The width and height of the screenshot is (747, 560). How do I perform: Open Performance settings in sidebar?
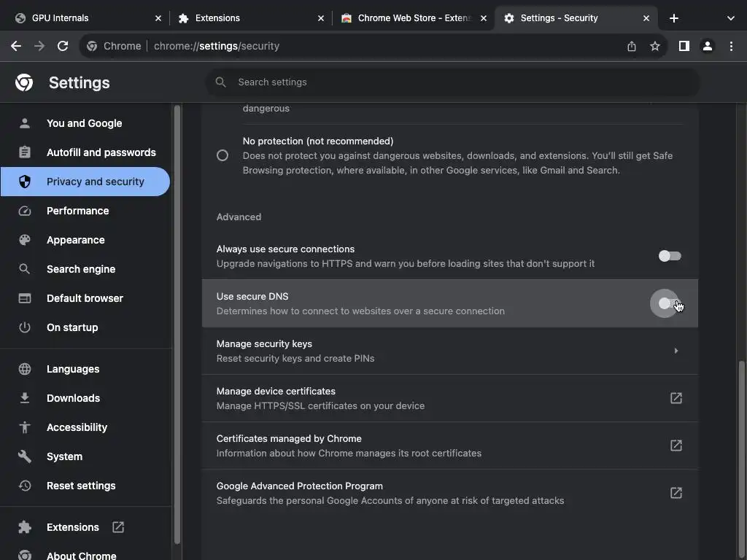77,211
